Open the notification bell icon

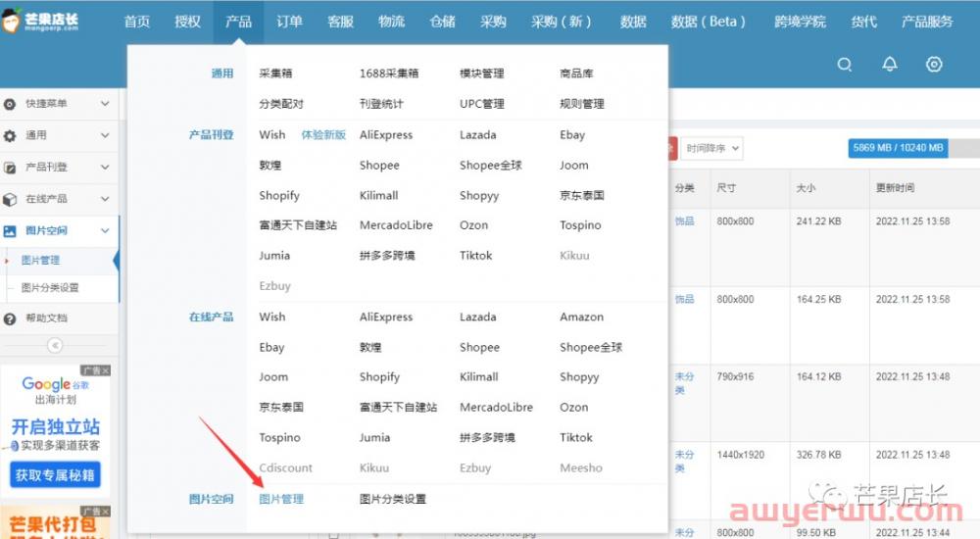pos(890,64)
